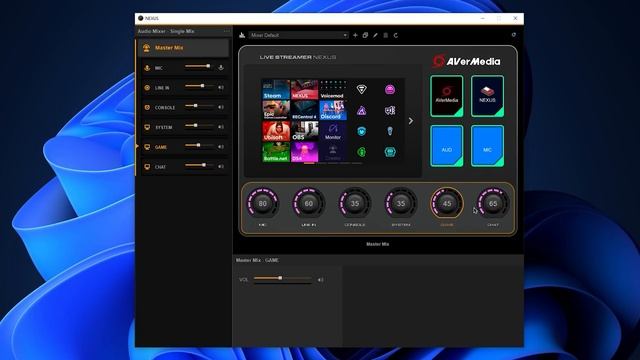Open the Mixer Default profile dropdown
The height and width of the screenshot is (360, 640).
point(299,36)
